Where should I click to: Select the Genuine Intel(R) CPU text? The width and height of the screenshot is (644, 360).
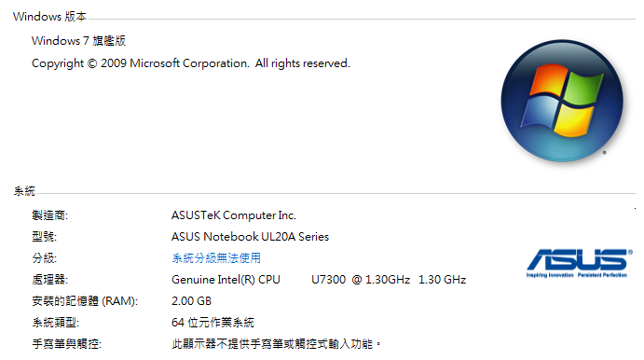226,280
